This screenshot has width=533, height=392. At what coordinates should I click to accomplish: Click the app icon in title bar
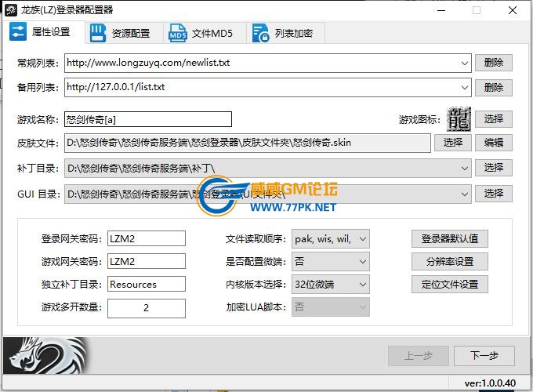click(11, 10)
